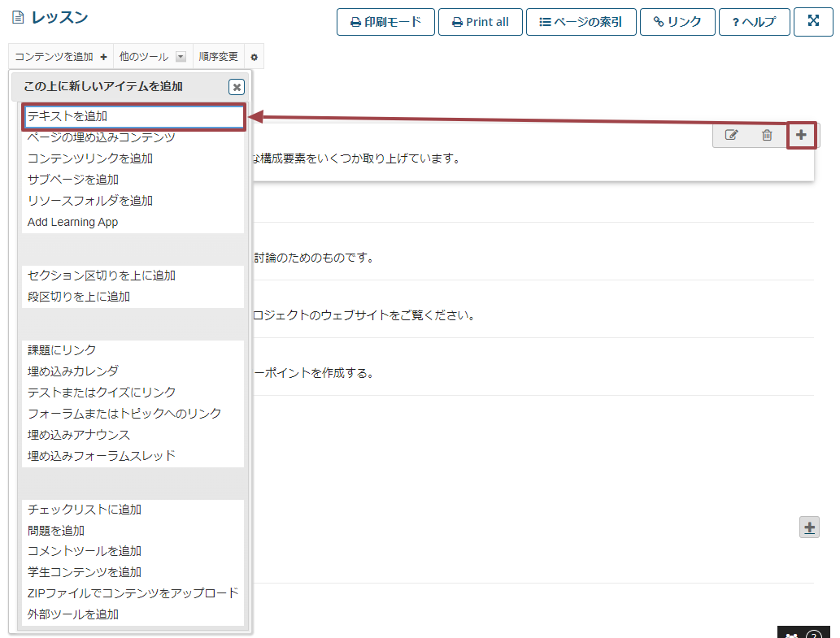The image size is (840, 638).
Task: Click the text 討論のためのものです。
Action: click(314, 258)
